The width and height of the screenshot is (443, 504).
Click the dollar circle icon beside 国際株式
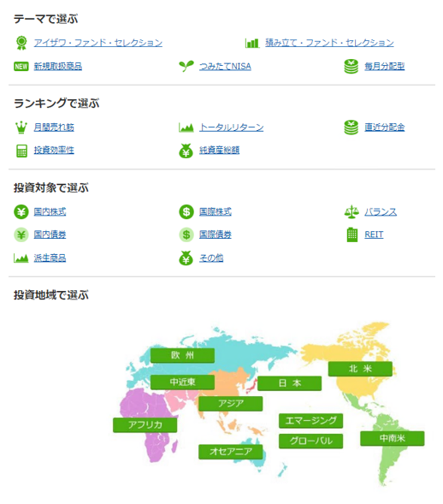(x=186, y=212)
